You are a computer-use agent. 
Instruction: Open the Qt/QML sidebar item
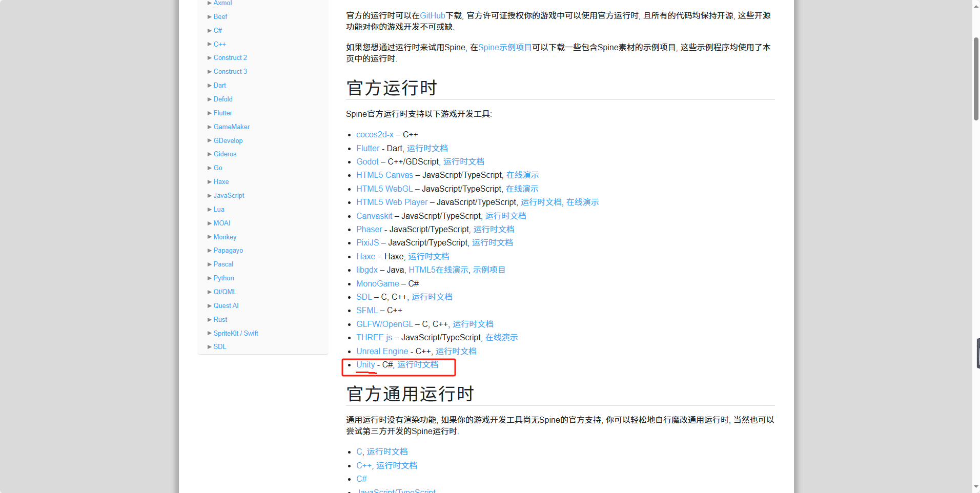pyautogui.click(x=225, y=292)
